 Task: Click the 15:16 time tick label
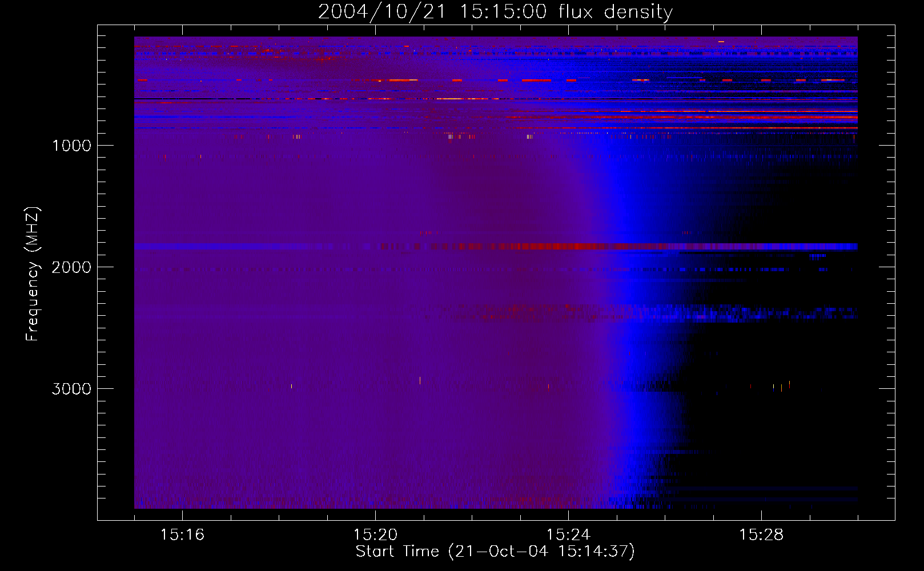182,534
